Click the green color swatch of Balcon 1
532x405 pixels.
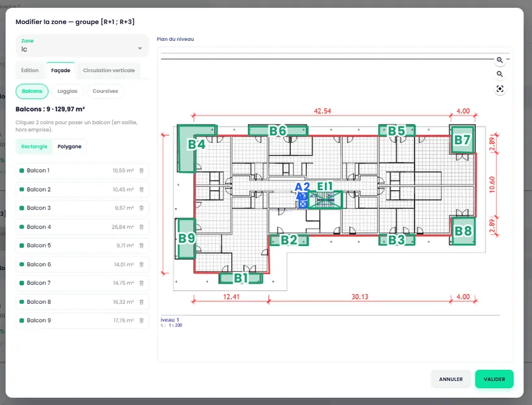tap(21, 171)
